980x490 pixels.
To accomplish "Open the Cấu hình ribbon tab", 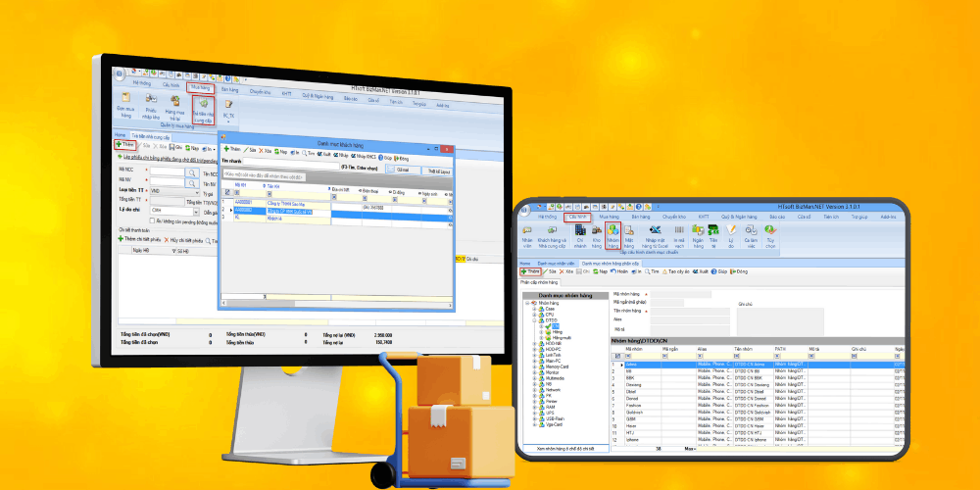I will pos(579,217).
